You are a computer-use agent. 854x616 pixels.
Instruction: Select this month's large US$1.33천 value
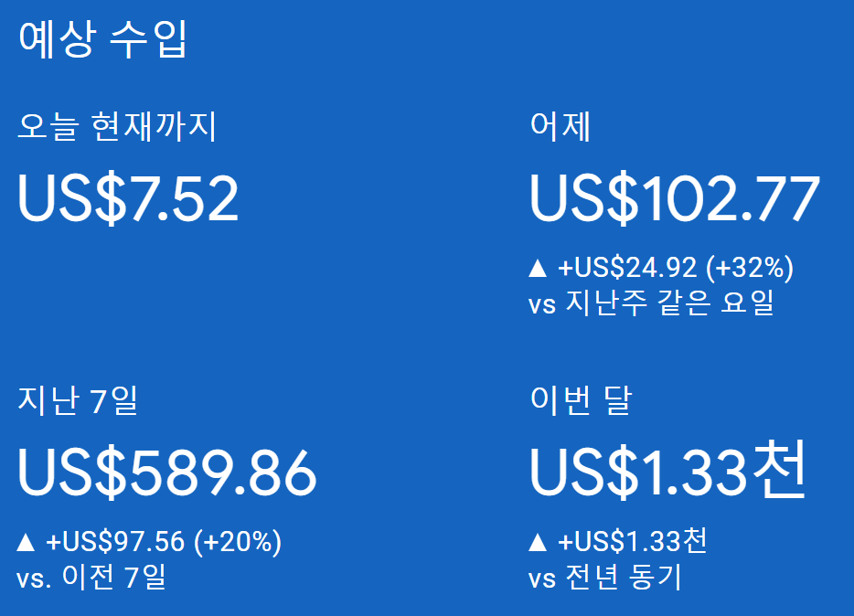pyautogui.click(x=667, y=473)
